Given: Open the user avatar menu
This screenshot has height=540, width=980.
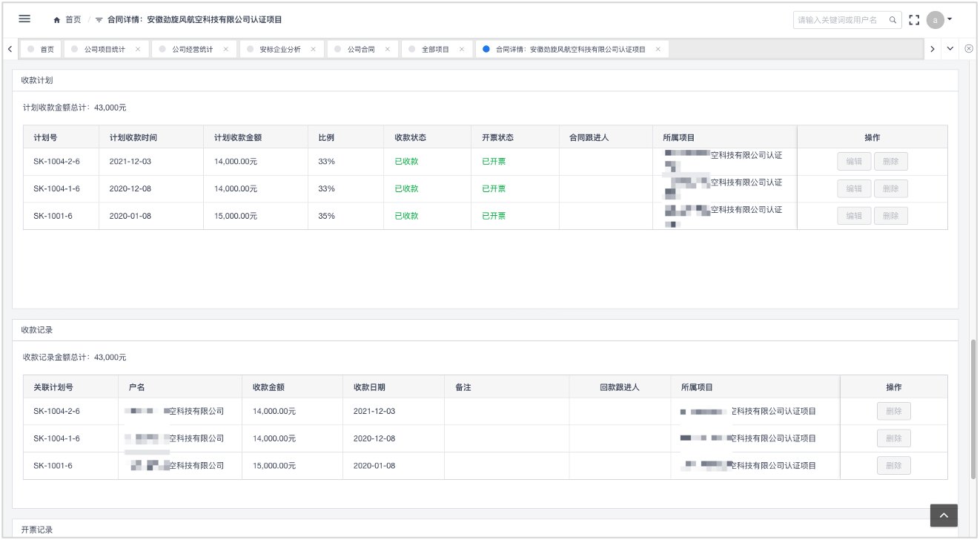Looking at the screenshot, I should point(935,20).
